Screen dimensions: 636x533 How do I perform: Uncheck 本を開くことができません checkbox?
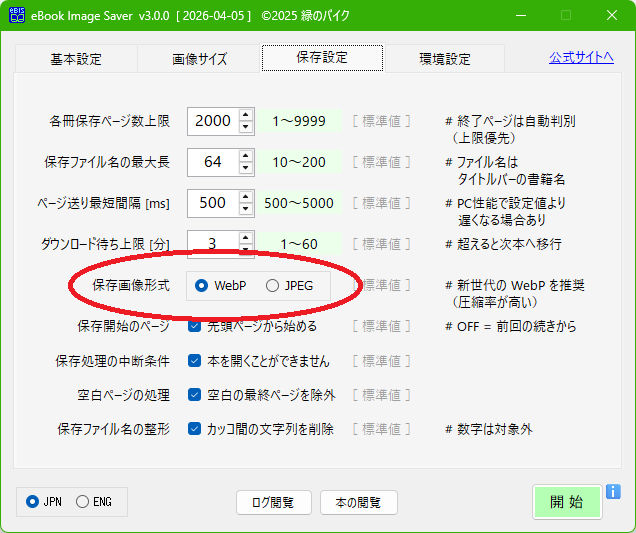click(195, 361)
